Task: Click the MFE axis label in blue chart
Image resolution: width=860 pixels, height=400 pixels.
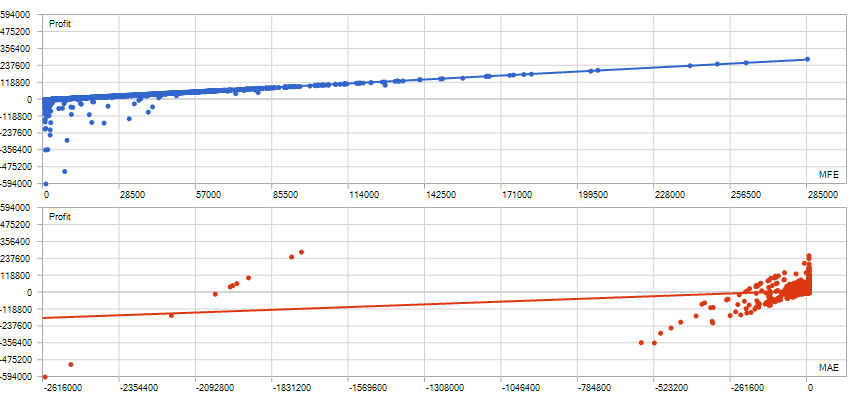Action: click(828, 175)
